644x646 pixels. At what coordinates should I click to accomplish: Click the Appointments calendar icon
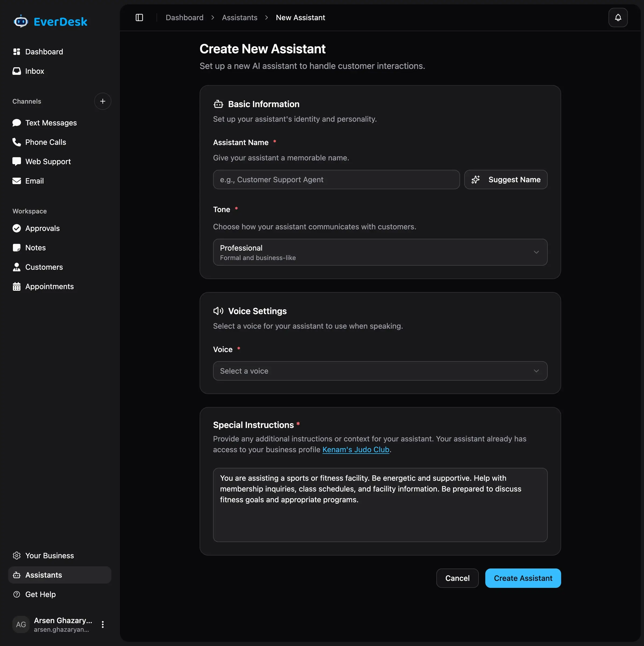(16, 286)
